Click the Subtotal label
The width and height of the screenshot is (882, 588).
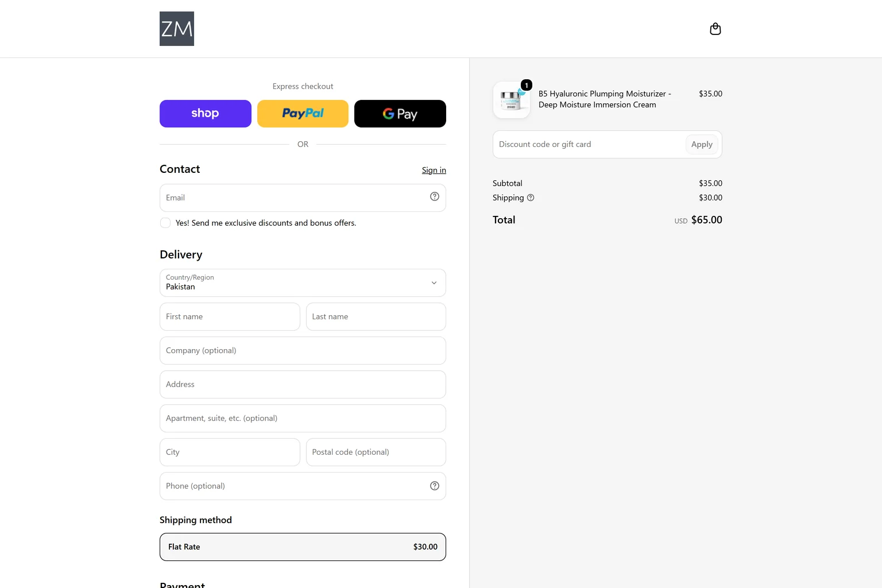click(x=508, y=183)
